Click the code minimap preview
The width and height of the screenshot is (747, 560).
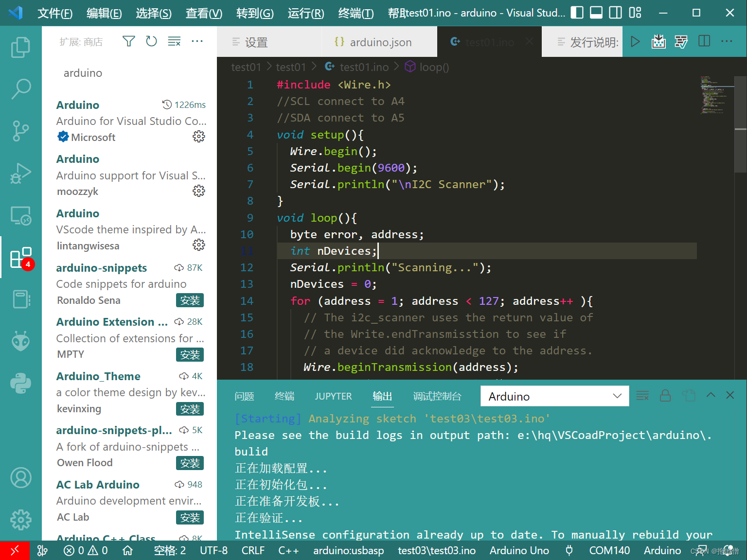pos(715,95)
